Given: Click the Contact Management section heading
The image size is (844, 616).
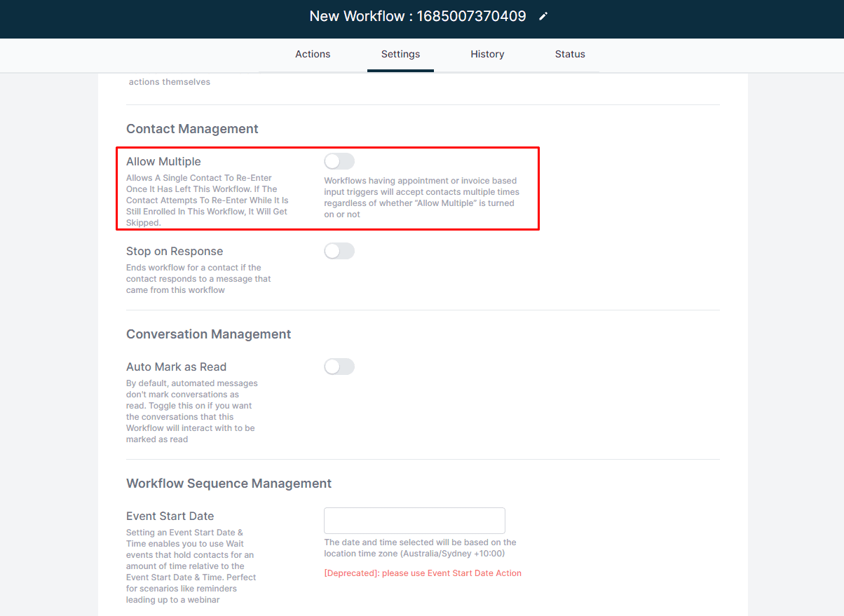Looking at the screenshot, I should (192, 129).
